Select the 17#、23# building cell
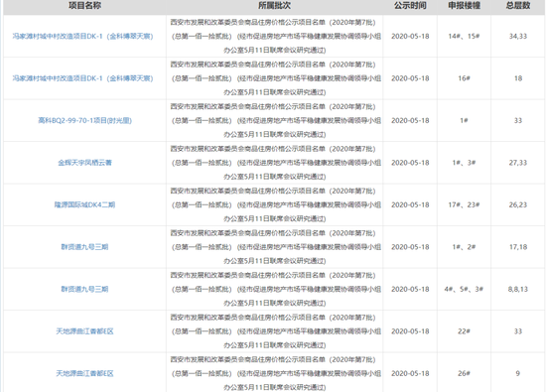This screenshot has width=546, height=392. click(x=464, y=204)
